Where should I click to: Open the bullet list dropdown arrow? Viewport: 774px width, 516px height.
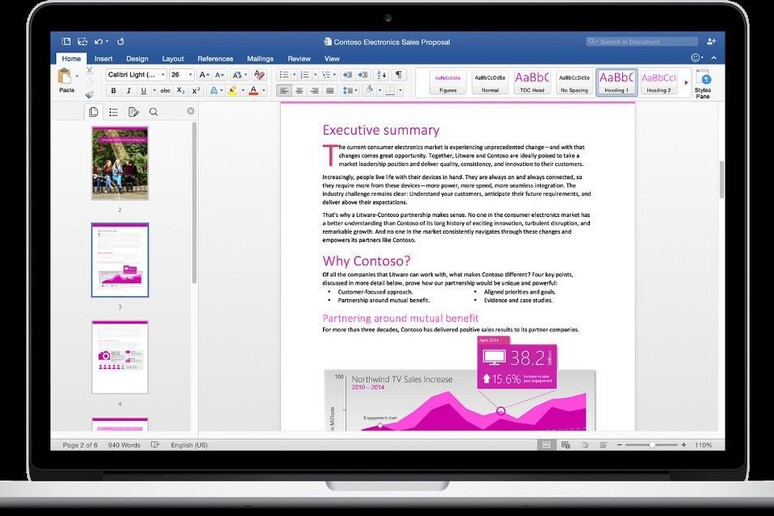tap(294, 75)
